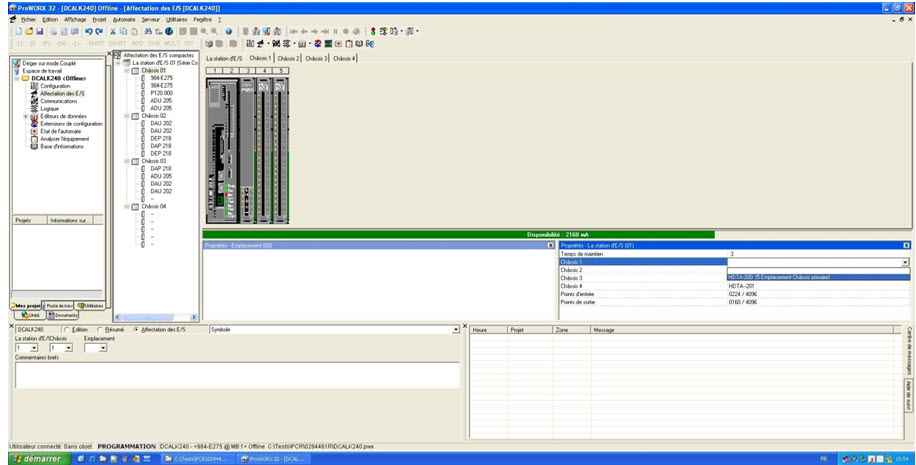Click the Save floppy disk icon

[39, 32]
